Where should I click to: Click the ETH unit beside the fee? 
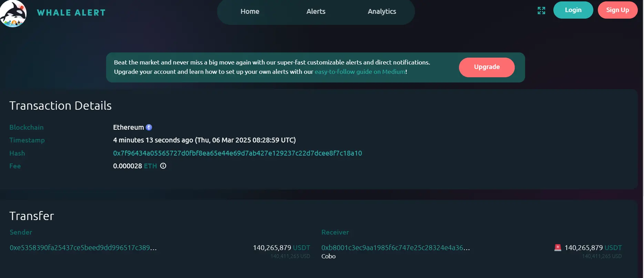pos(150,166)
